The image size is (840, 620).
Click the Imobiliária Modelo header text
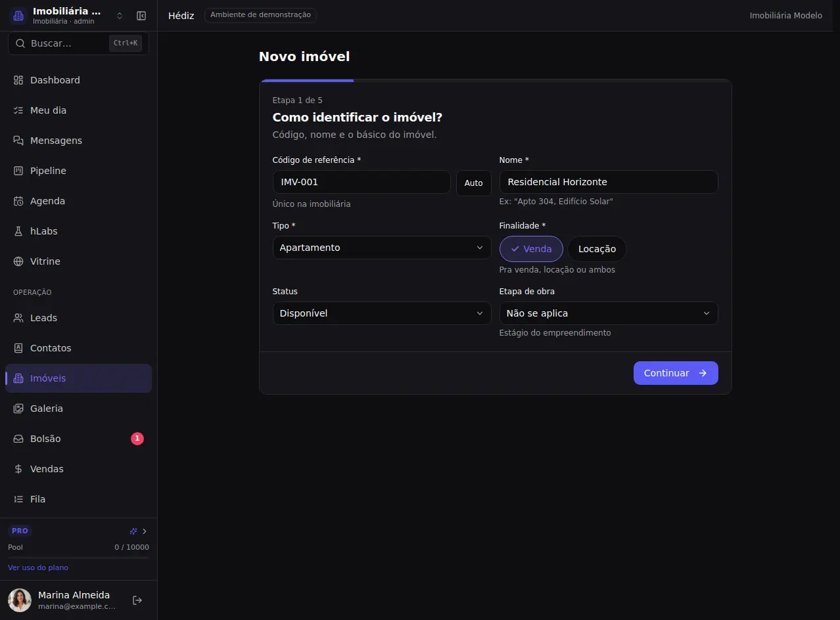[786, 16]
